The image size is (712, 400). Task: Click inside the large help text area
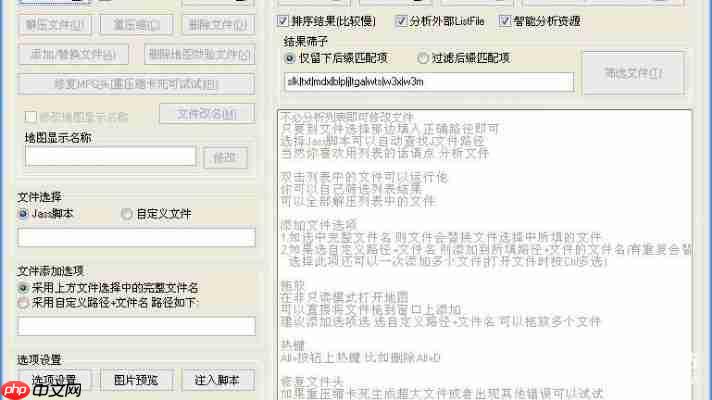(x=485, y=254)
